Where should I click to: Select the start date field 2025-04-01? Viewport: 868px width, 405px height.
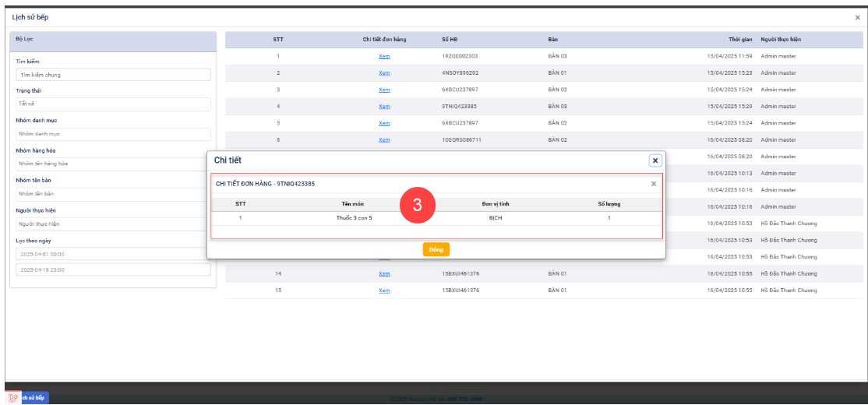(113, 254)
